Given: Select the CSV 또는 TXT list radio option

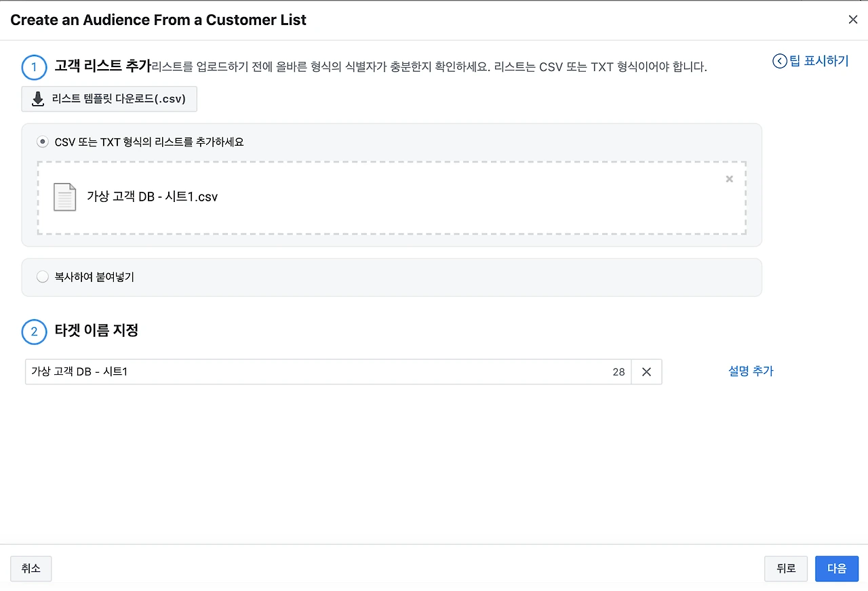Looking at the screenshot, I should tap(43, 142).
